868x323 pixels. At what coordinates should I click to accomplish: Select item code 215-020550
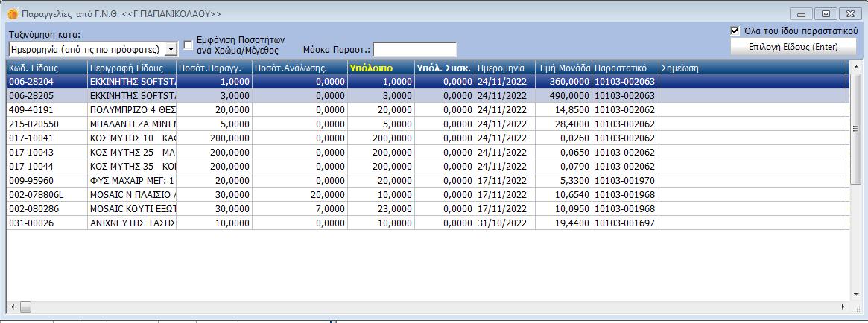[x=34, y=124]
